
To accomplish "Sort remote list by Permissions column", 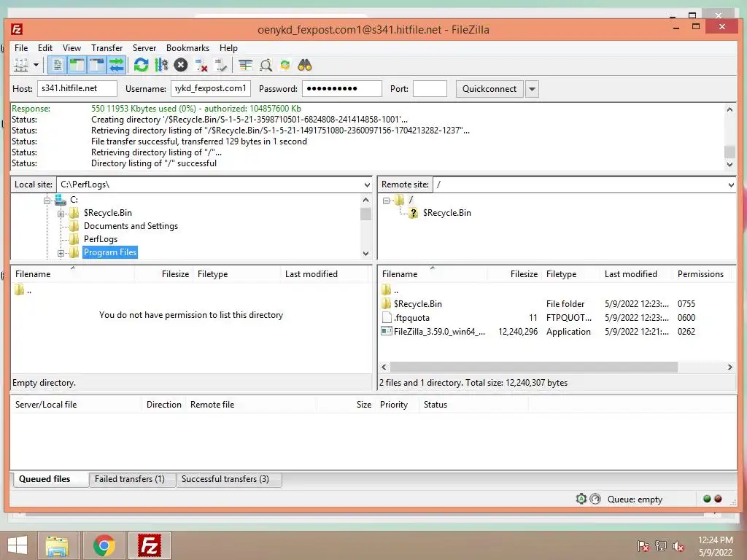I will pos(700,274).
